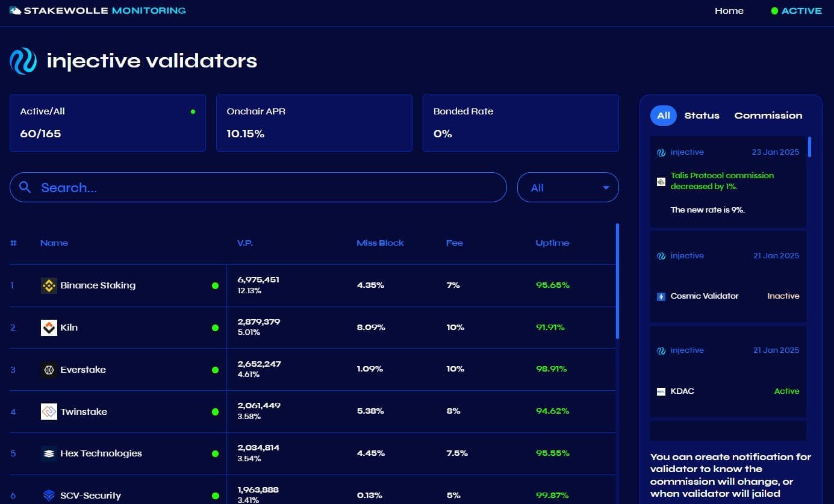
Task: Click the Onchair APR 10.15% card
Action: 314,123
